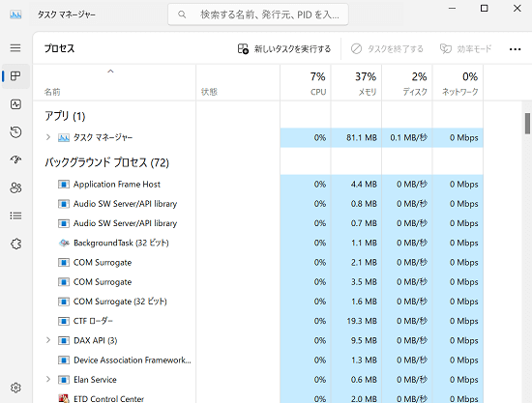532x403 pixels.
Task: Click the BackgroundTask (32 ビット) process icon
Action: [64, 243]
